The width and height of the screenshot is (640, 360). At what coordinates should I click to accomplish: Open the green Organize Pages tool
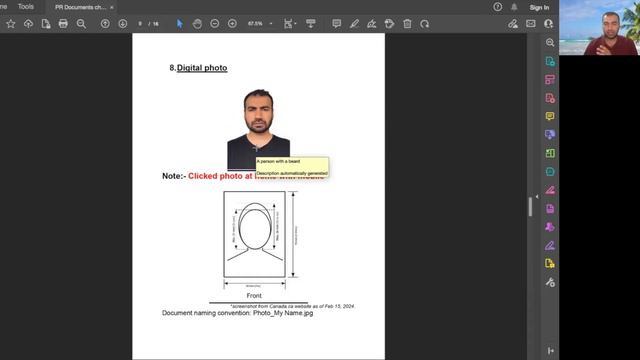tap(550, 153)
